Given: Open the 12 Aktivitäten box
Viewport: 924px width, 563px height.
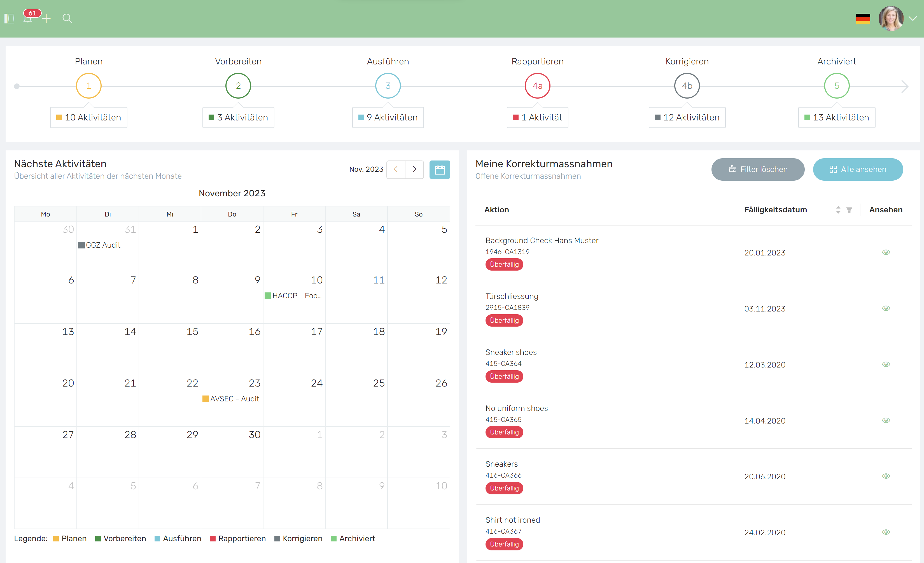Looking at the screenshot, I should 687,117.
